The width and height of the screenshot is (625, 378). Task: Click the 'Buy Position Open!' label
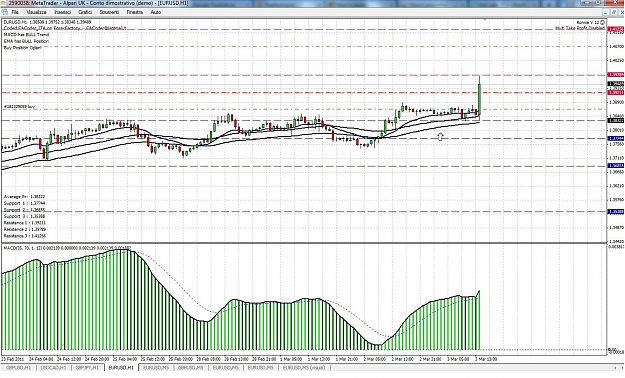22,47
